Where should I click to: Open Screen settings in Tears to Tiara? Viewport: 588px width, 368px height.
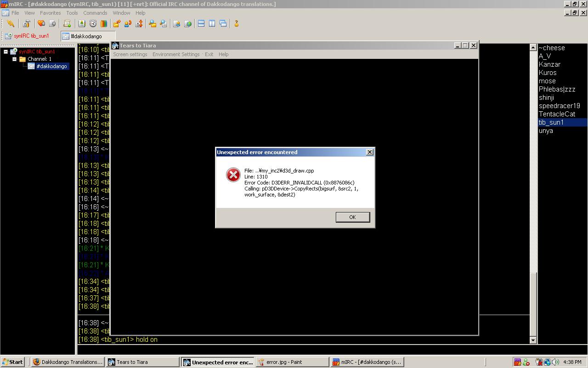pos(130,54)
